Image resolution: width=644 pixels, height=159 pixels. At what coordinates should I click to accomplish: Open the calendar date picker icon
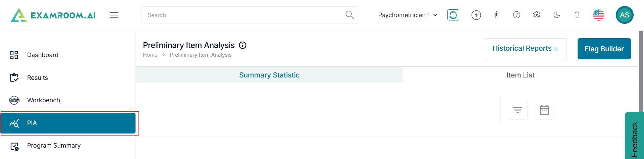(x=544, y=110)
